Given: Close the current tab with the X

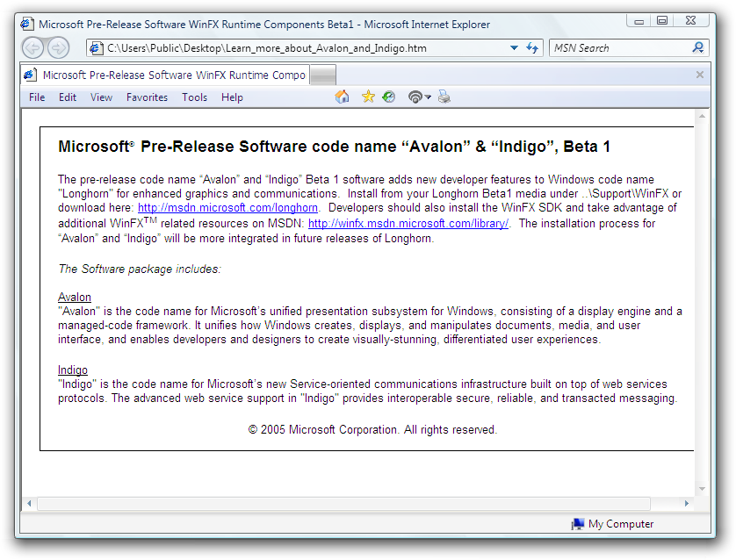Looking at the screenshot, I should pyautogui.click(x=700, y=75).
